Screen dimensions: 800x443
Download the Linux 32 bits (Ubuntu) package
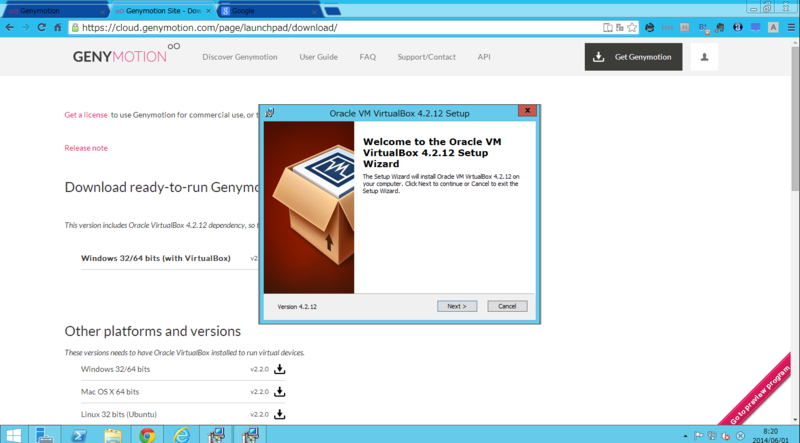(x=280, y=414)
